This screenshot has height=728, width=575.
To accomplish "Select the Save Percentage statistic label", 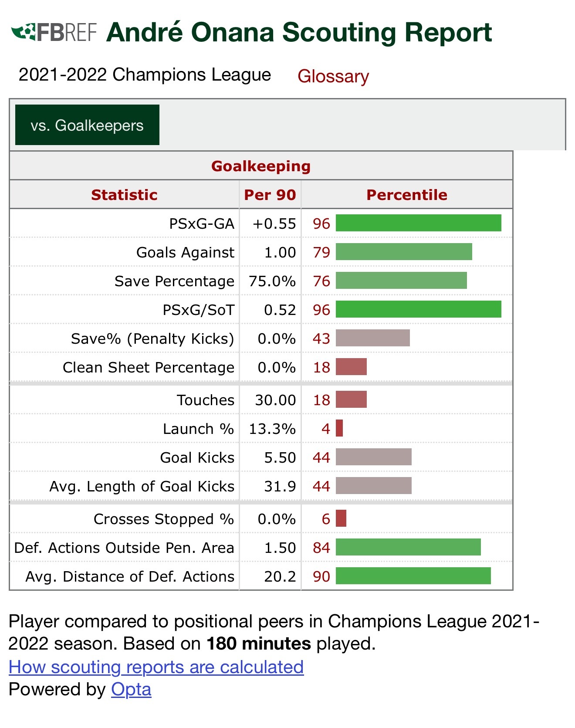I will click(174, 281).
